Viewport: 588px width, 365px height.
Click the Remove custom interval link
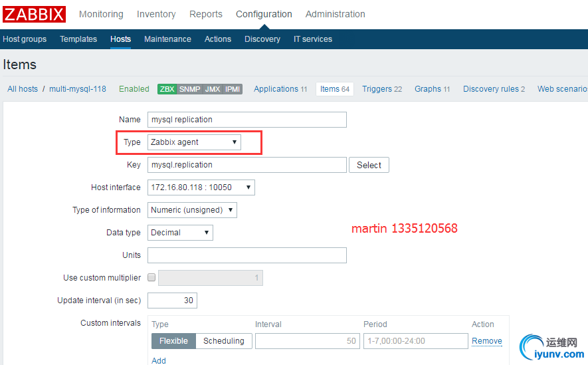tap(487, 341)
